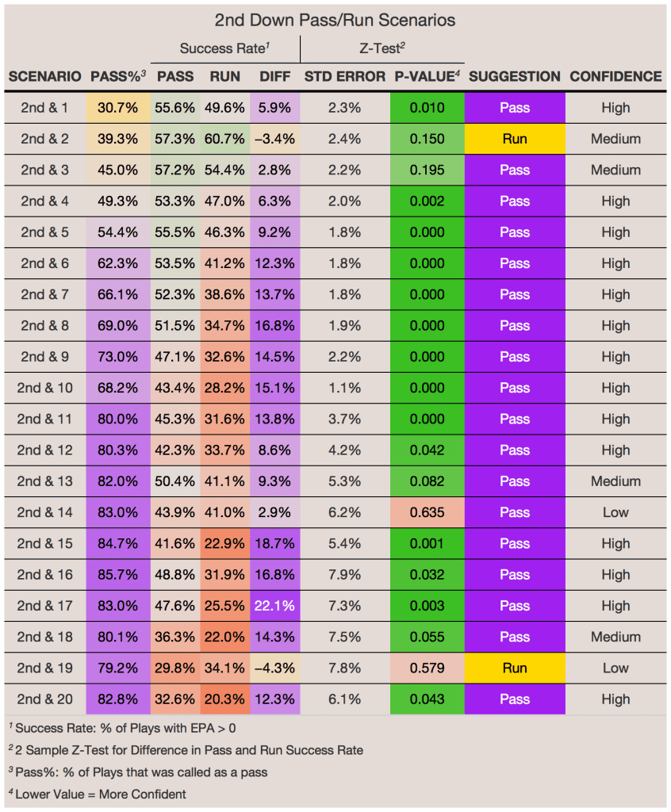Click the Z-Test group header

click(383, 48)
